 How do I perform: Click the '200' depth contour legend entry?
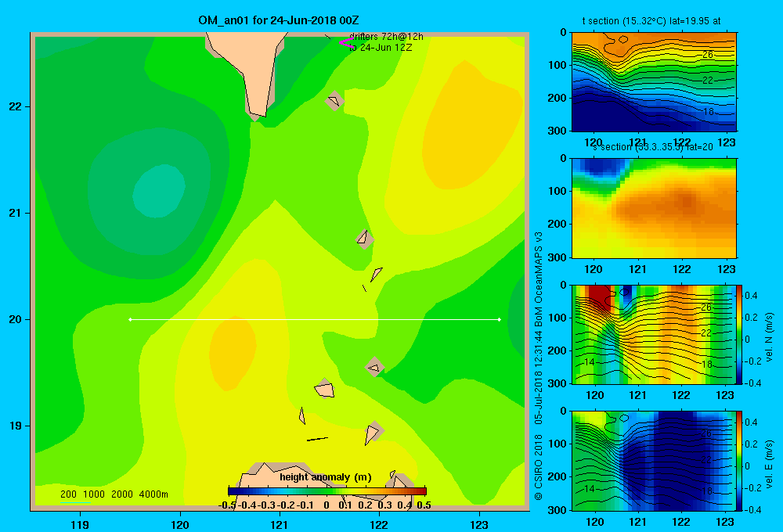point(68,494)
